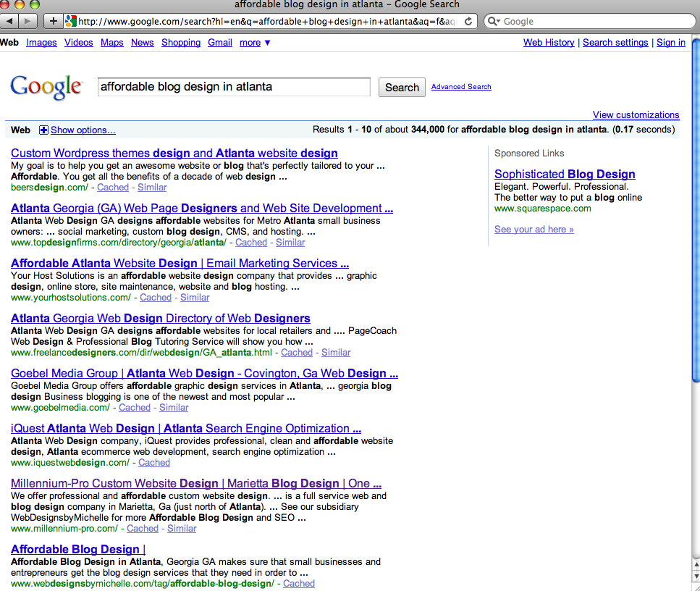Open Gmail link

pos(220,43)
